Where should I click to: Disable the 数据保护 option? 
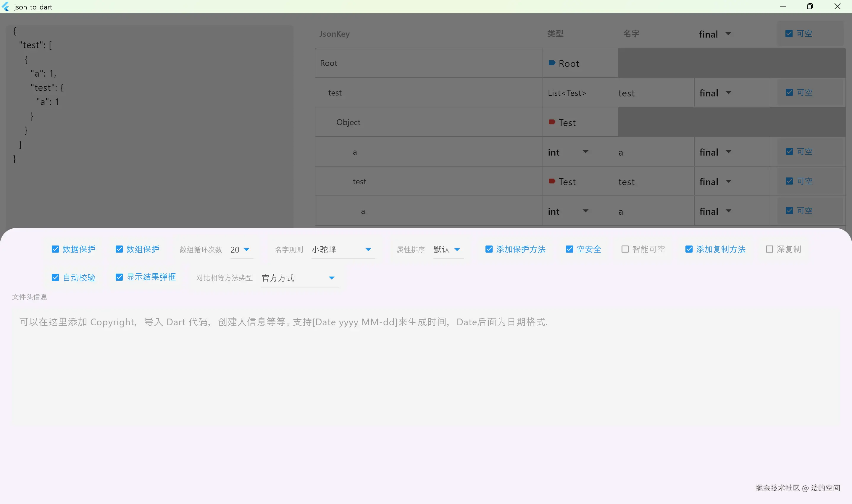coord(55,249)
